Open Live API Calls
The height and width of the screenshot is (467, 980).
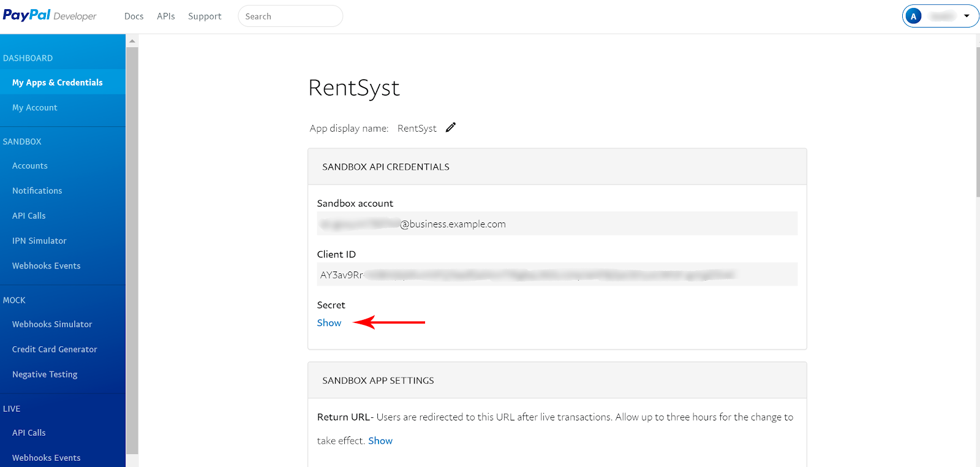29,433
